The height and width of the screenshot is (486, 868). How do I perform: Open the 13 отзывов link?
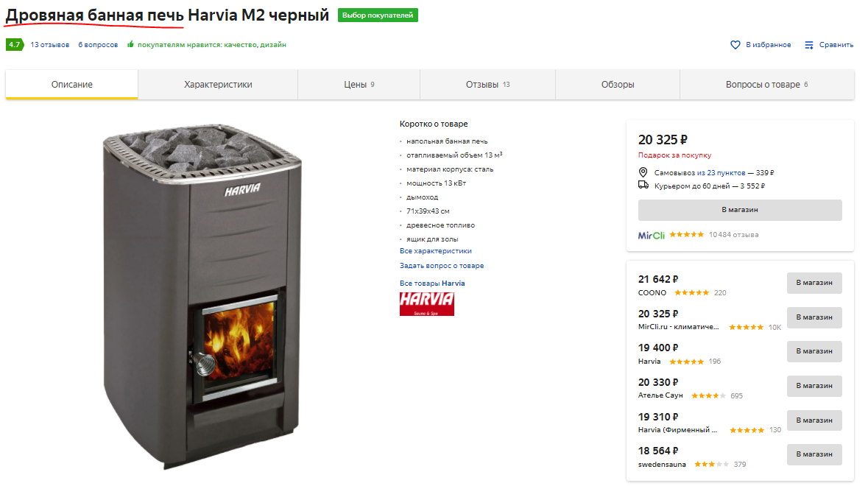50,45
